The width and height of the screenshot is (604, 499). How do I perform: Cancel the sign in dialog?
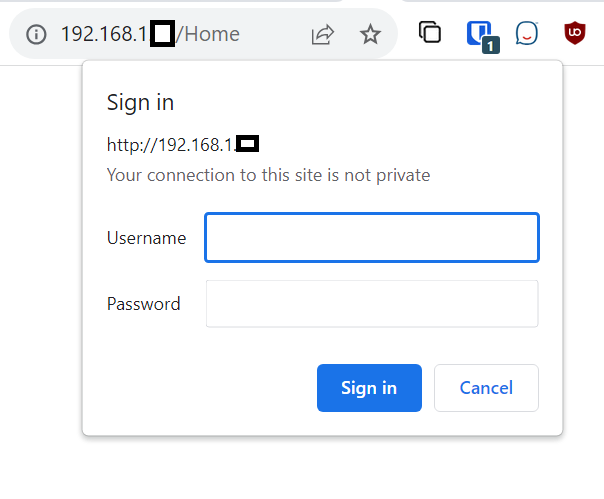click(x=486, y=388)
